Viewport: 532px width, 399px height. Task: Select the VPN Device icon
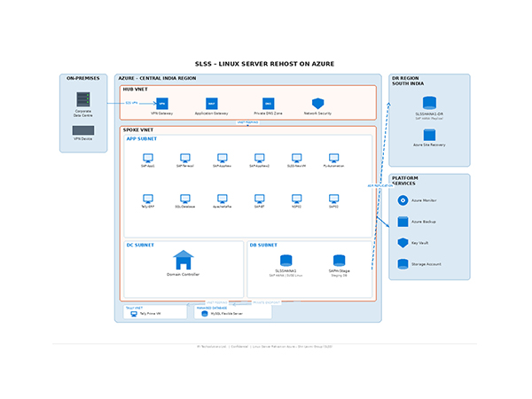[x=83, y=130]
